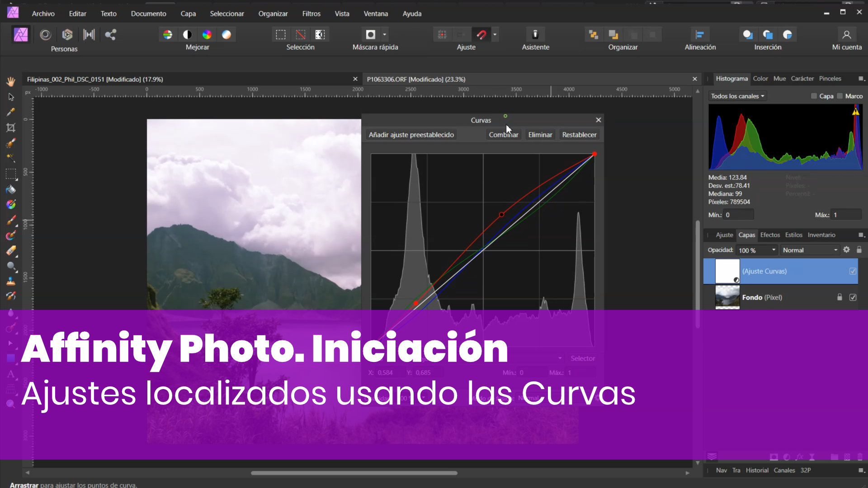Click Select All marquee icon

281,35
